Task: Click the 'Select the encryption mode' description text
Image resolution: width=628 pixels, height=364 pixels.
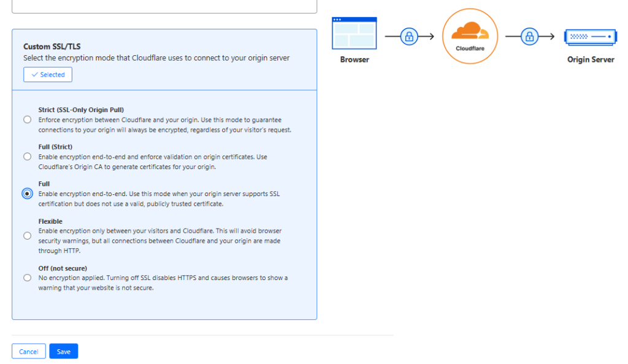Action: pos(156,58)
